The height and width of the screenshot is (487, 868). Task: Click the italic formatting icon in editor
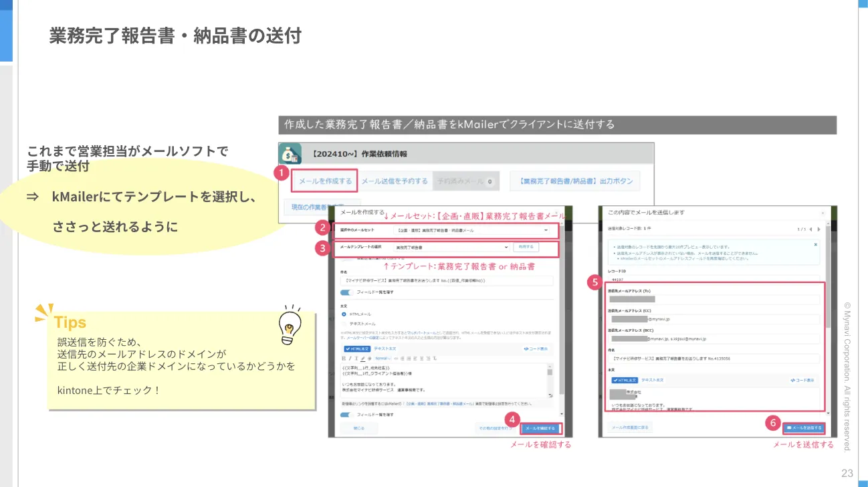(x=349, y=359)
